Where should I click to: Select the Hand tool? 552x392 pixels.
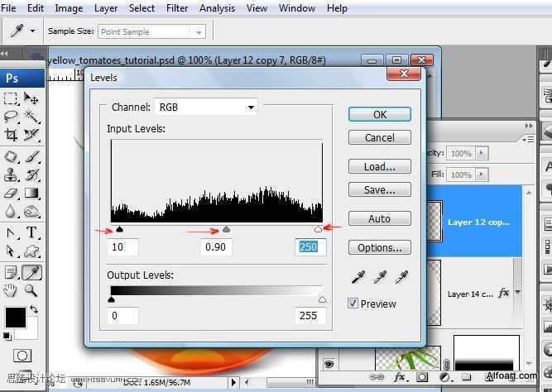(11, 290)
